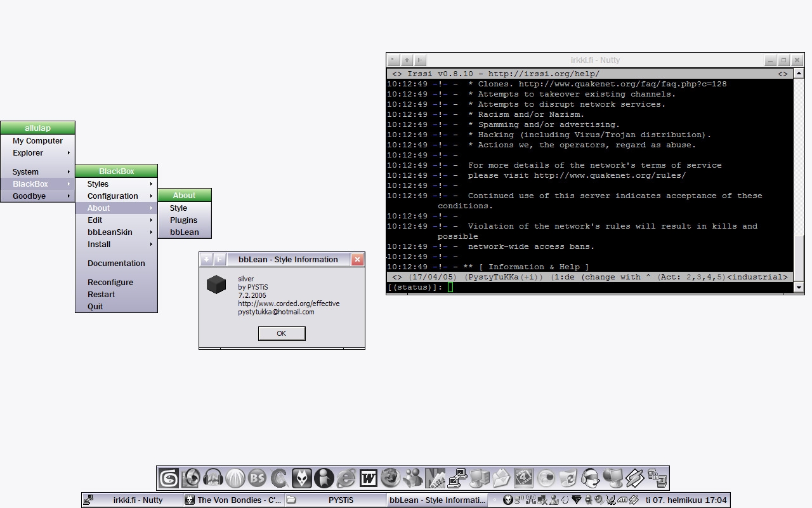
Task: Select About in the BlackBox menu
Action: tap(116, 208)
